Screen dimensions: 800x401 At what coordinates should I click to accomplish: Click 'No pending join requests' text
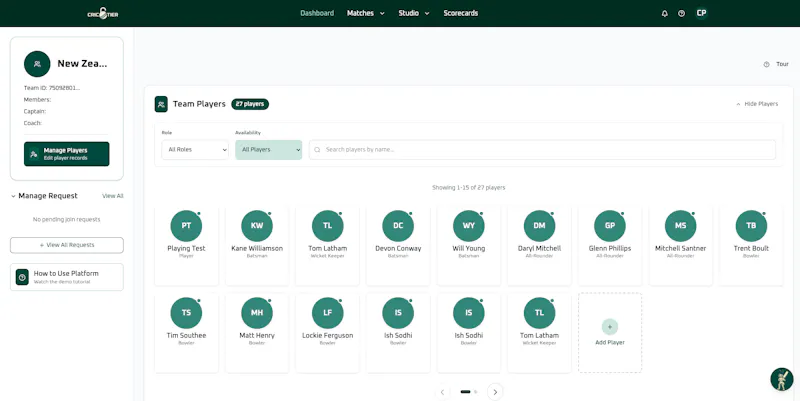click(x=67, y=219)
